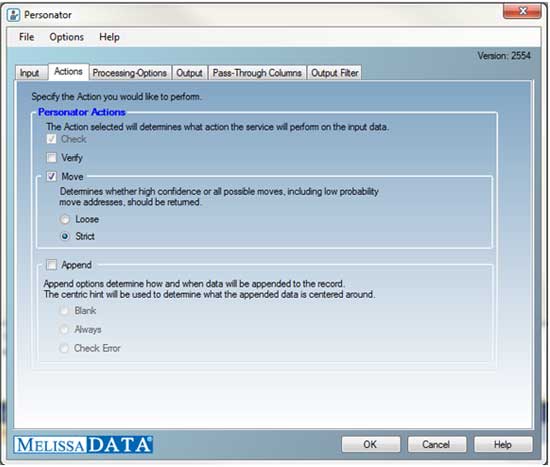Open the Help menu
This screenshot has width=550, height=467.
(x=109, y=37)
